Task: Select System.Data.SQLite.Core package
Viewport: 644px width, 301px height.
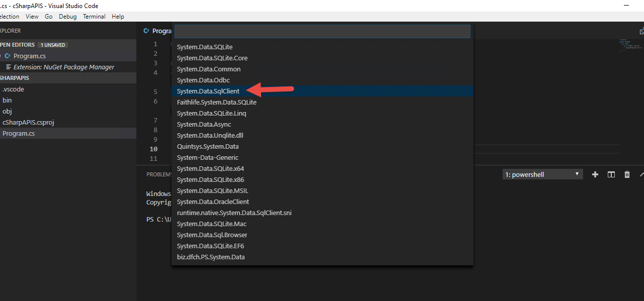Action: tap(322, 58)
